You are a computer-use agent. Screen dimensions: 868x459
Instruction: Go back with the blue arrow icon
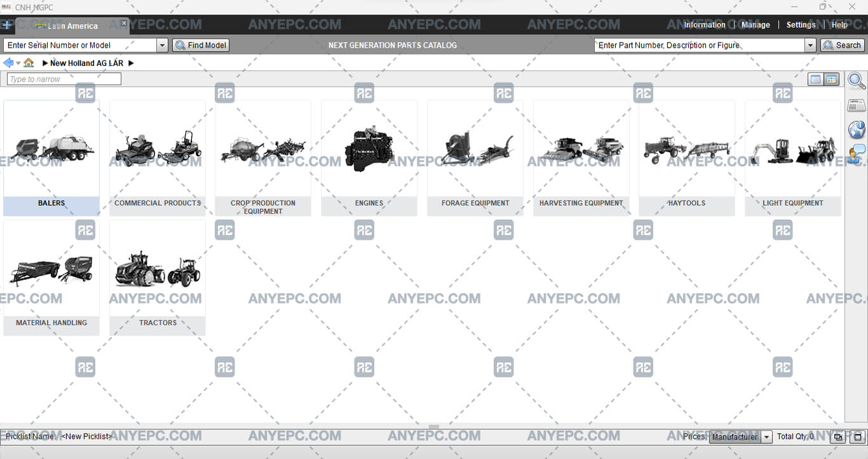point(8,63)
